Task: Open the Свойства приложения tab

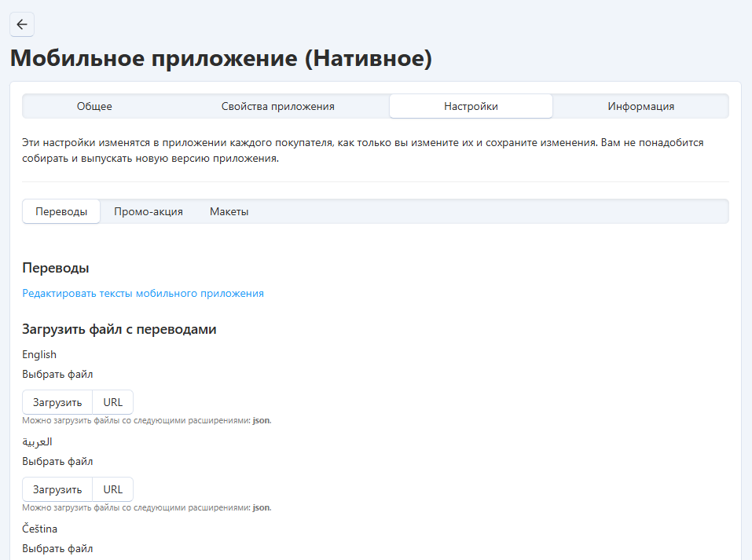Action: [x=277, y=106]
